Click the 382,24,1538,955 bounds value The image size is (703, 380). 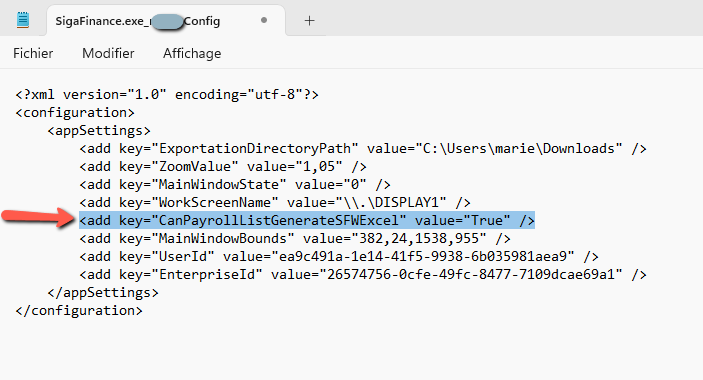click(x=419, y=238)
